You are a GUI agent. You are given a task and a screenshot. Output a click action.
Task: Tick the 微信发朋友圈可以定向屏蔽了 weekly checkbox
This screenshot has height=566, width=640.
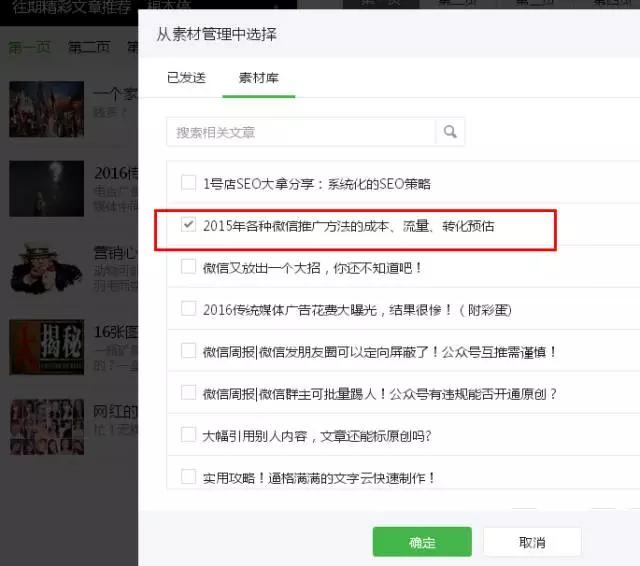(188, 351)
